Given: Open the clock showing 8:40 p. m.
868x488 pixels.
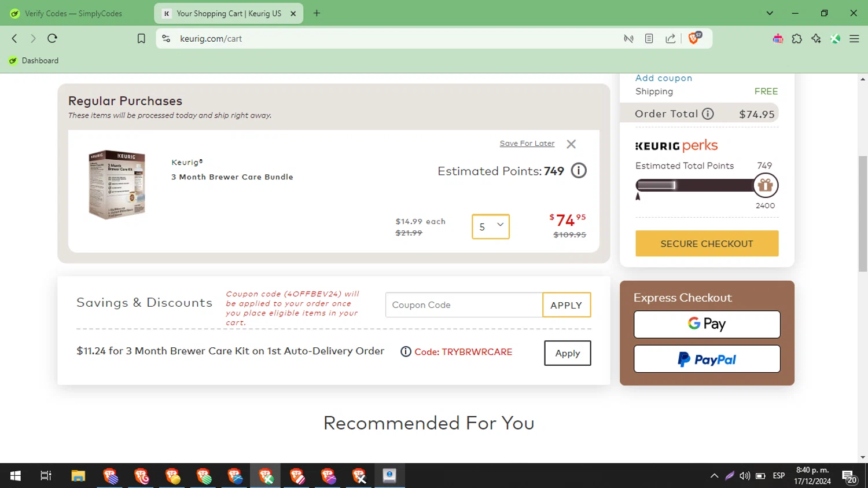Looking at the screenshot, I should (x=812, y=476).
